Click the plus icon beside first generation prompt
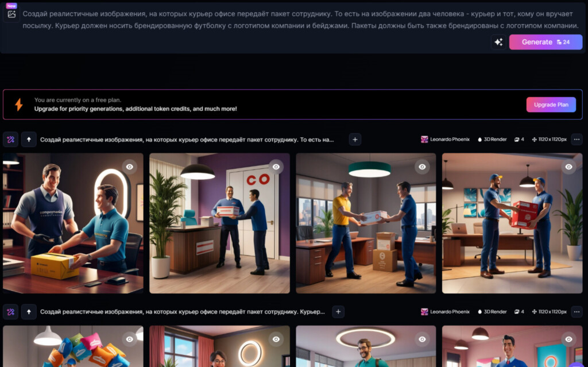Viewport: 588px width, 367px height. point(355,140)
